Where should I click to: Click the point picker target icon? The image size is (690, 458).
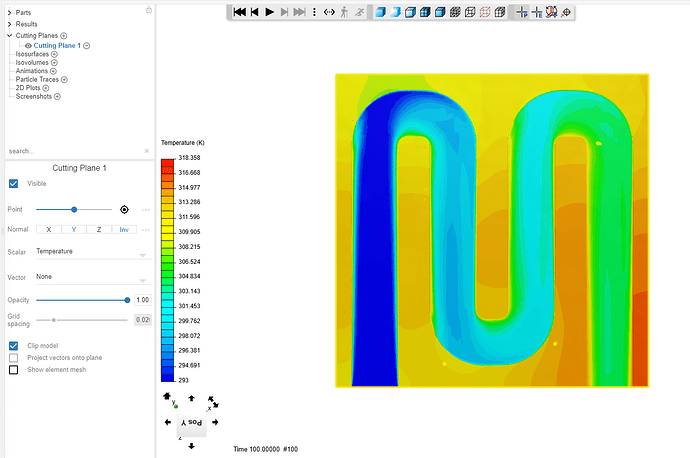pyautogui.click(x=124, y=210)
